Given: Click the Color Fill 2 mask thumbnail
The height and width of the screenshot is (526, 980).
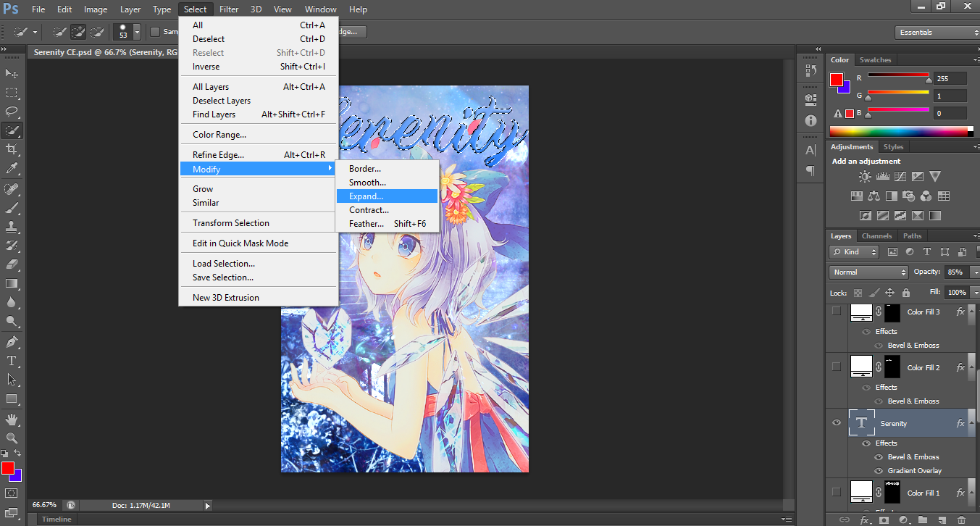Looking at the screenshot, I should [892, 367].
